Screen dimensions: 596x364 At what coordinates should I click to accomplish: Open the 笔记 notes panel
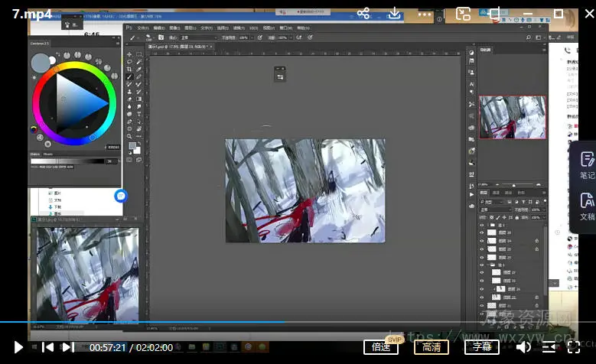coord(586,166)
